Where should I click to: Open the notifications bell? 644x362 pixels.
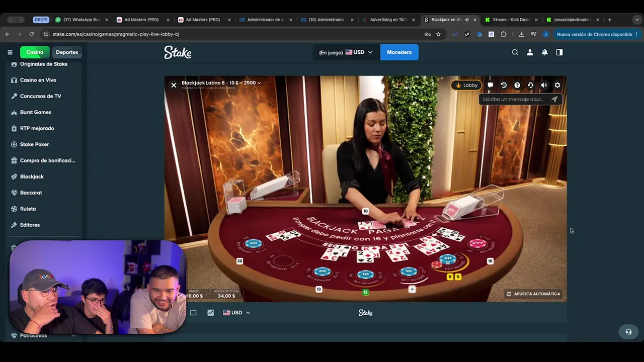[x=544, y=52]
